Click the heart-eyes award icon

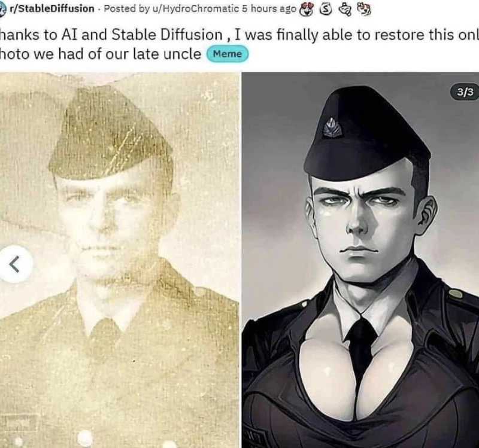point(306,10)
